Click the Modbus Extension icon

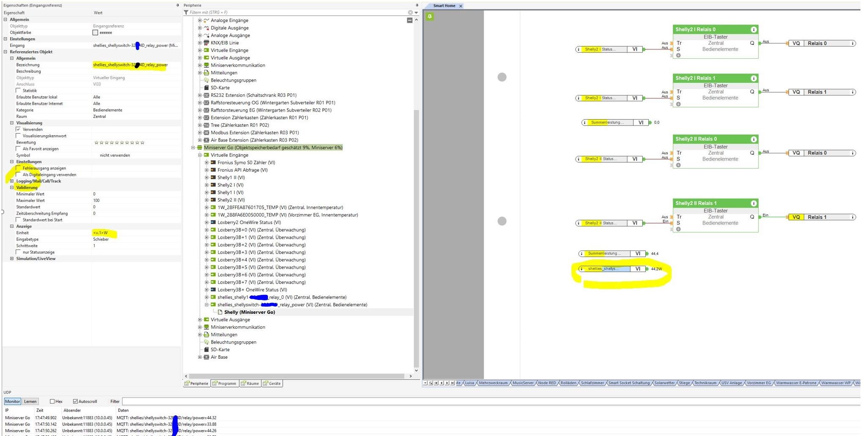click(206, 133)
